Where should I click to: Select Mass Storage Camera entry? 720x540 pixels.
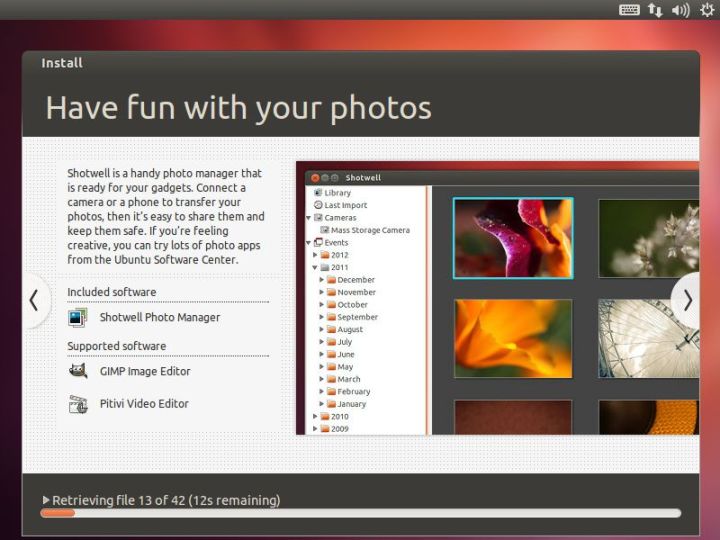pyautogui.click(x=370, y=230)
